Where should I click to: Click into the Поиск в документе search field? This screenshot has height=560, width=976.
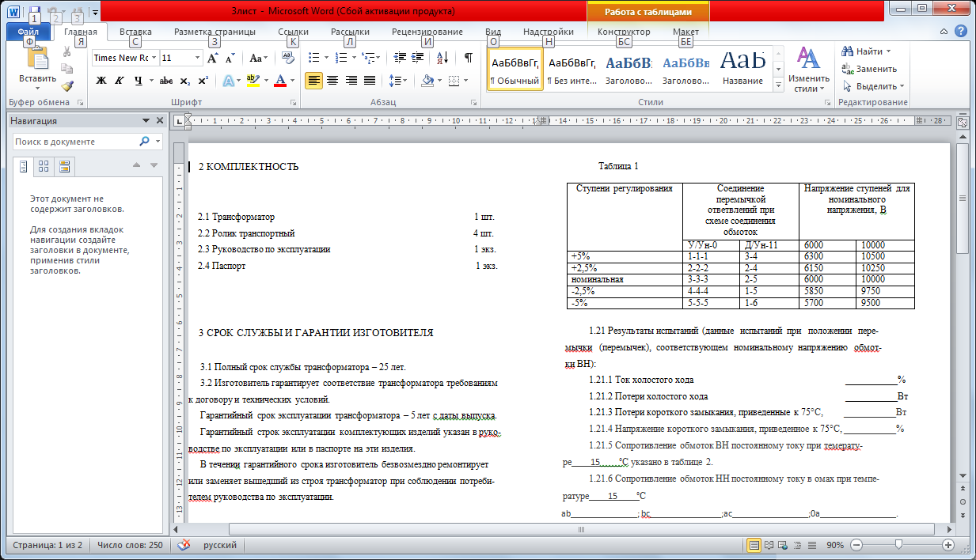76,142
